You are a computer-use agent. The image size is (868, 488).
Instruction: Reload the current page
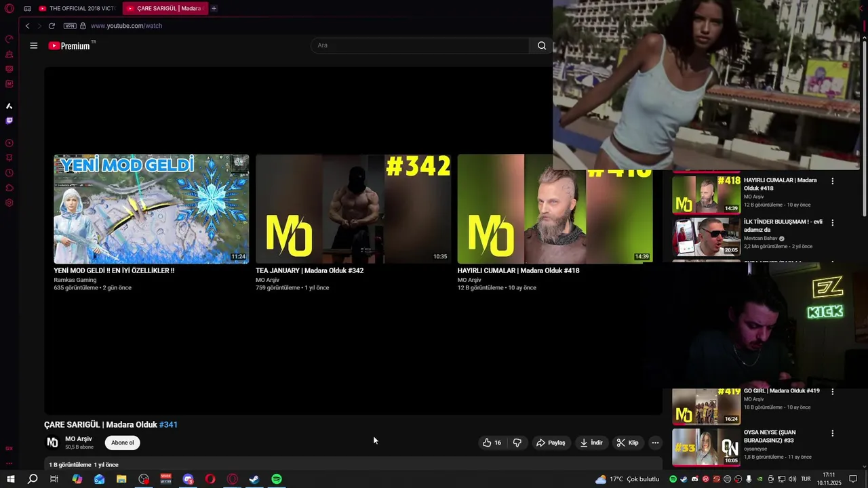(x=52, y=26)
